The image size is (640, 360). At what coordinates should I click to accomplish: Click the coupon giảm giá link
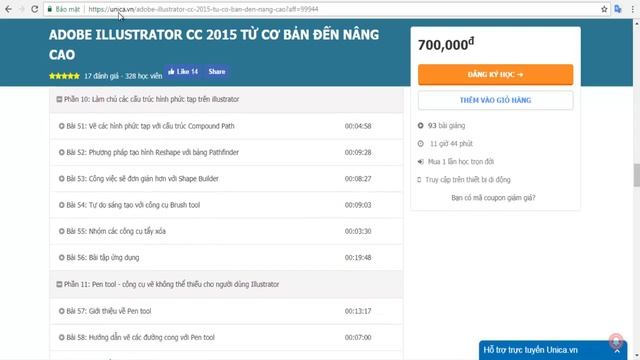point(493,198)
